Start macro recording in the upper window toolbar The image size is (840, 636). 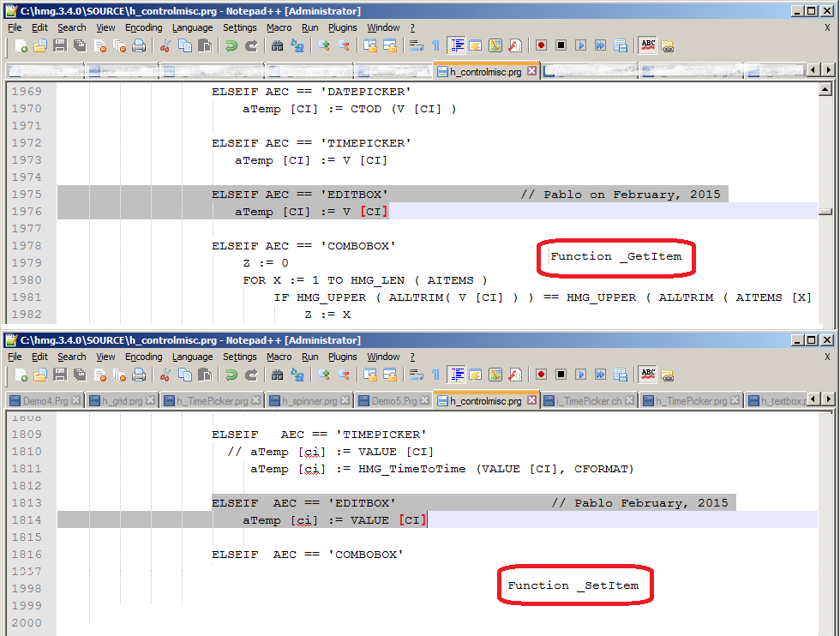pos(541,45)
